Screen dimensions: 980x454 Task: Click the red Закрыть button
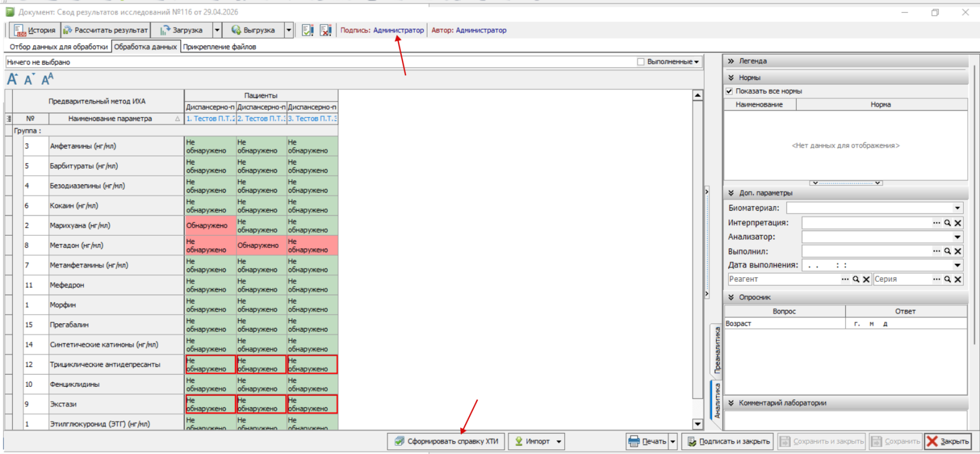tap(948, 442)
